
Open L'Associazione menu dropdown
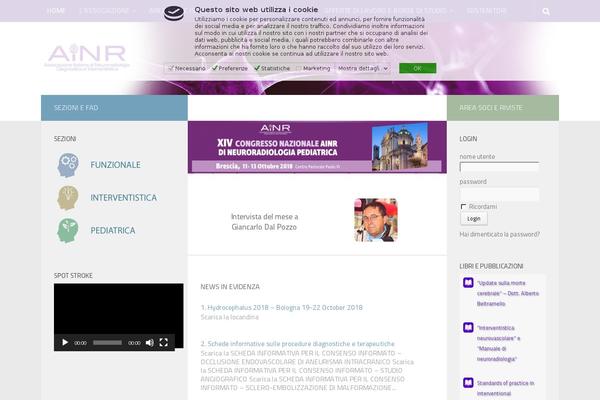click(x=107, y=11)
